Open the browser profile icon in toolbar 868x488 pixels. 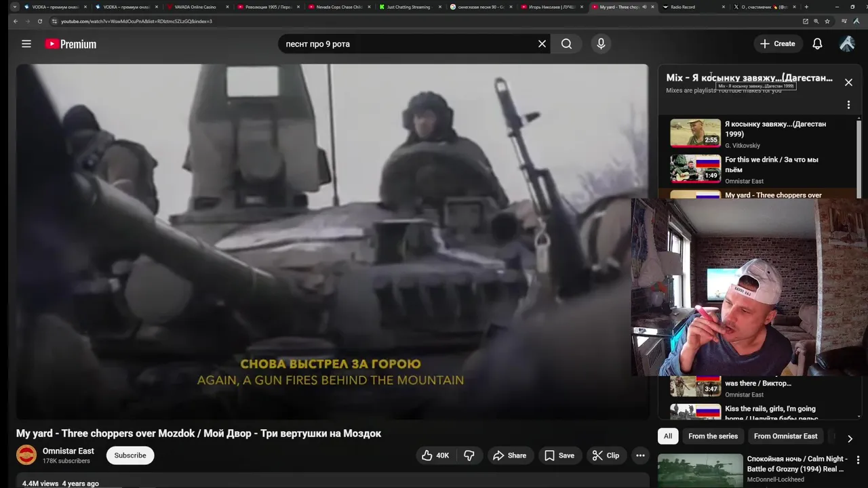857,21
